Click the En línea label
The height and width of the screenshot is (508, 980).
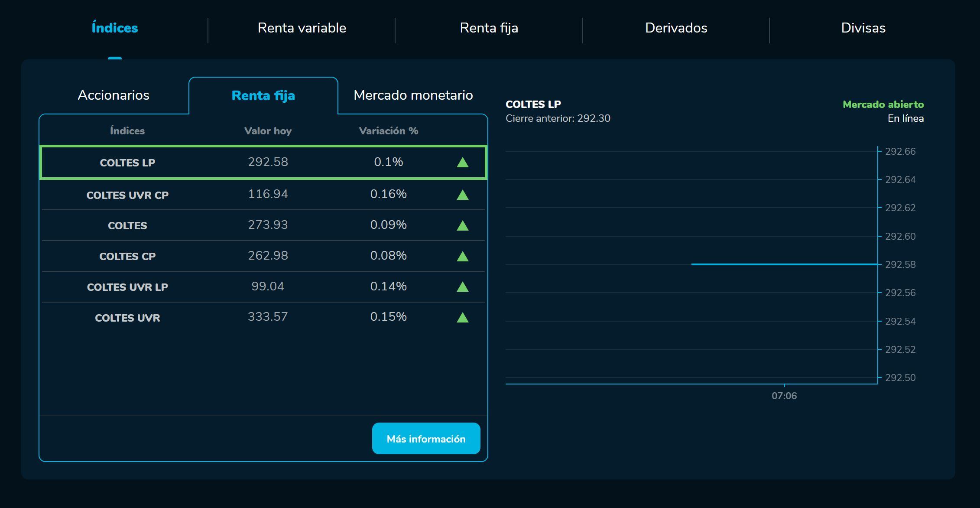point(905,118)
